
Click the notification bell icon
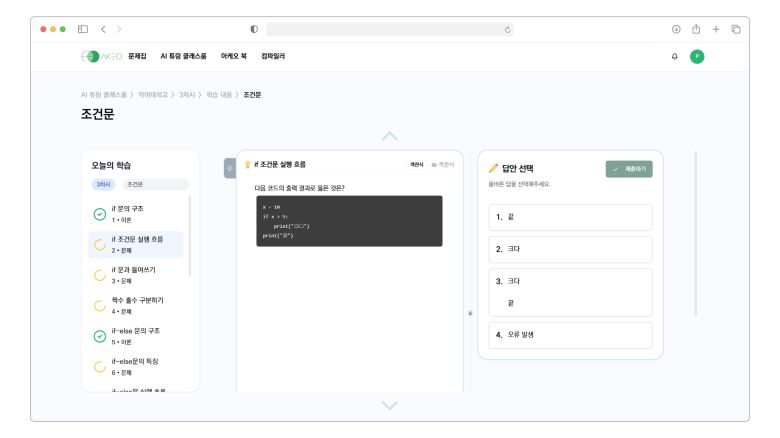(674, 56)
